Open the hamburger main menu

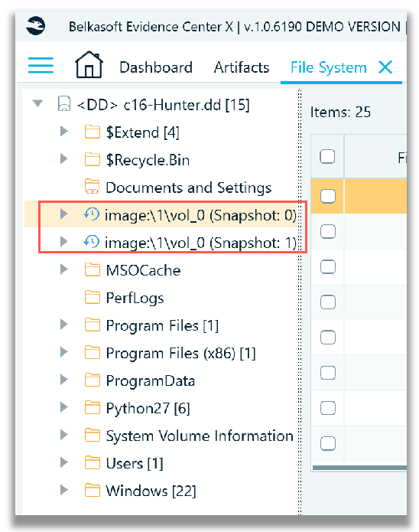pyautogui.click(x=41, y=65)
